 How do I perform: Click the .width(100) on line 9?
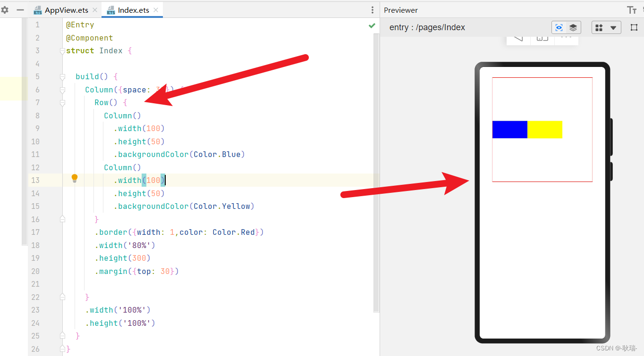tap(139, 128)
